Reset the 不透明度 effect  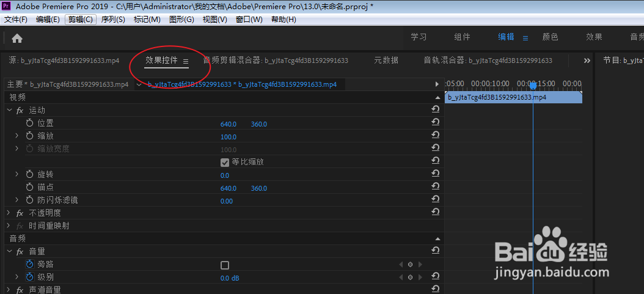pyautogui.click(x=436, y=211)
